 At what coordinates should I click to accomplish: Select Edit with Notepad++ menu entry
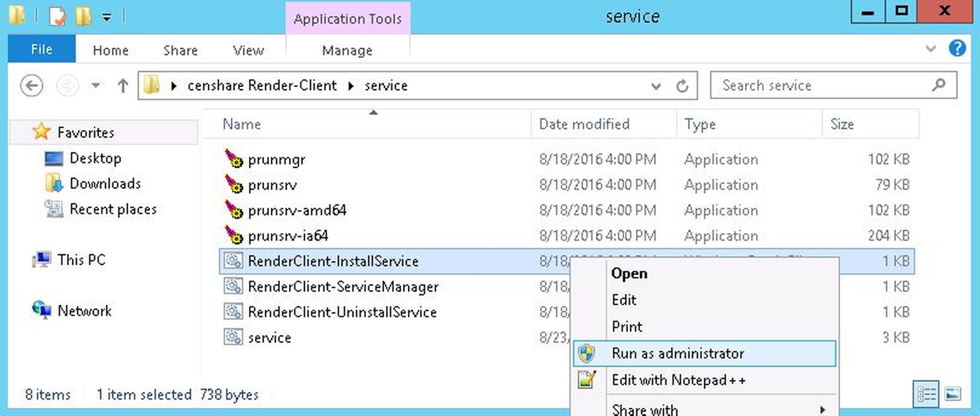coord(678,380)
